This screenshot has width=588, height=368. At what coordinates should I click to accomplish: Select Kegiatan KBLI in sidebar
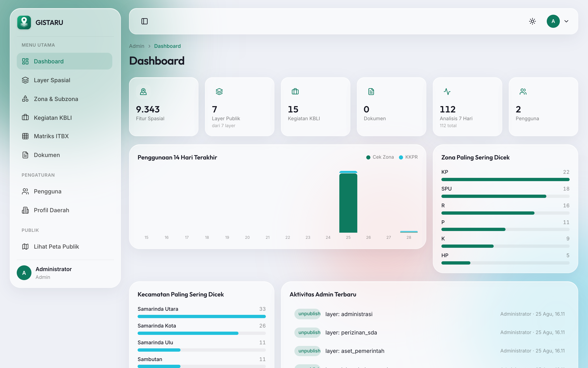(64, 118)
